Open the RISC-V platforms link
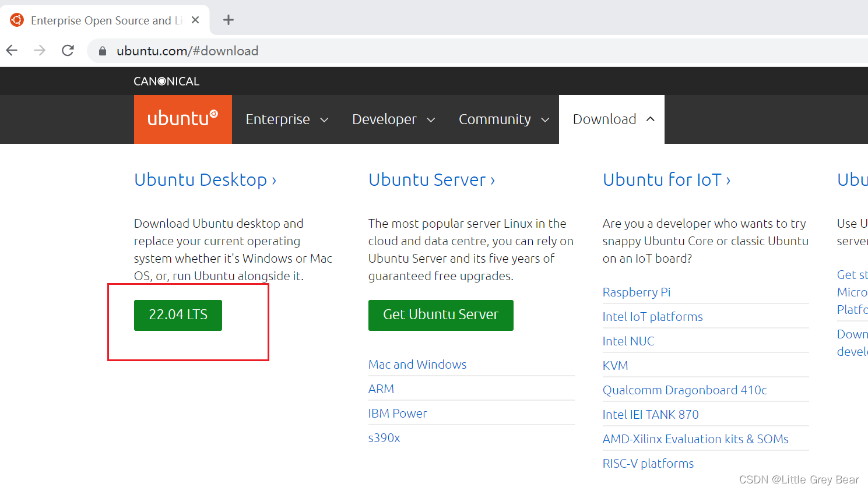Viewport: 868px width, 491px height. pos(648,464)
